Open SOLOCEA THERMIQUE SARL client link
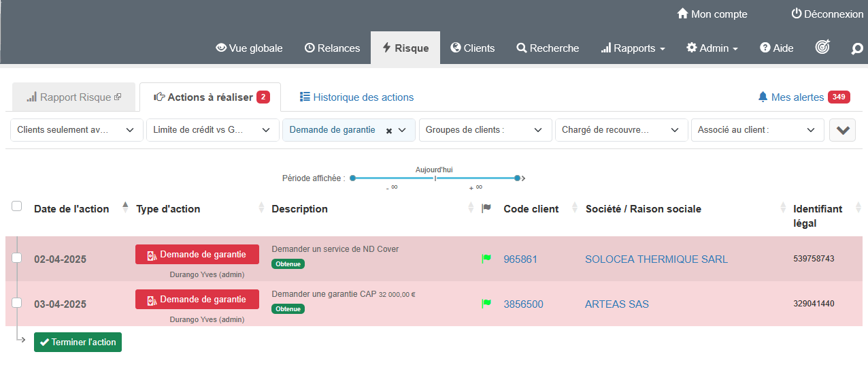 pyautogui.click(x=656, y=259)
